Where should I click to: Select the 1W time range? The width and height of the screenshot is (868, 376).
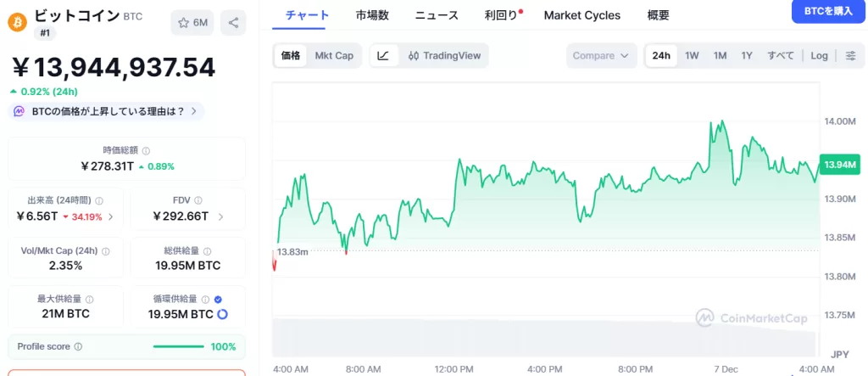click(692, 56)
